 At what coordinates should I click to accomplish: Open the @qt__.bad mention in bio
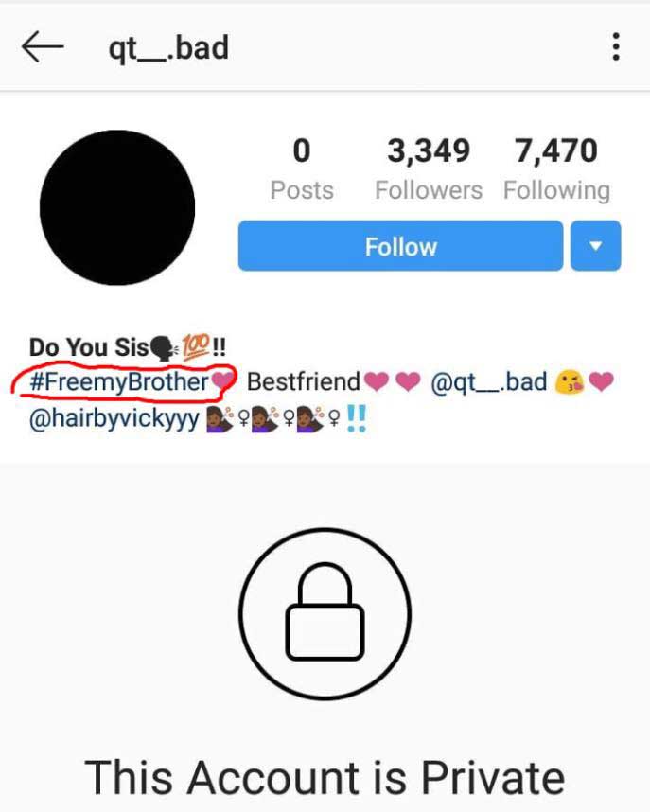tap(488, 382)
